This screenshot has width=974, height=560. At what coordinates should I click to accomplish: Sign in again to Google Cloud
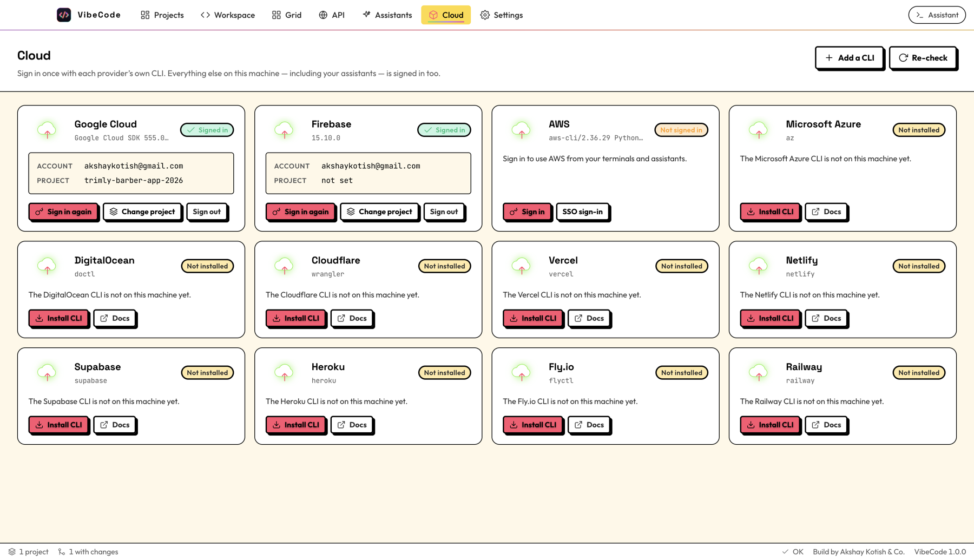tap(63, 212)
